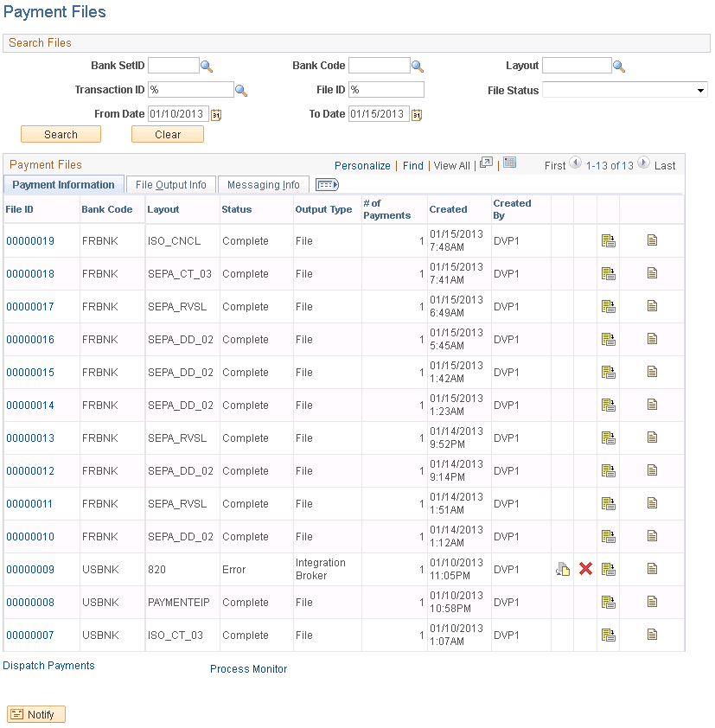Cancel file 00000009 using the red X icon

coord(585,569)
